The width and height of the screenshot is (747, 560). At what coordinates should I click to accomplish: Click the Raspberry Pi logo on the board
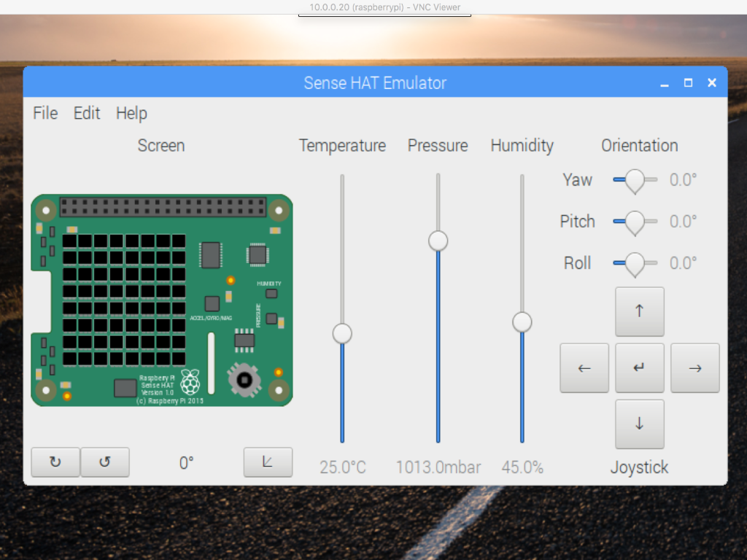[190, 382]
